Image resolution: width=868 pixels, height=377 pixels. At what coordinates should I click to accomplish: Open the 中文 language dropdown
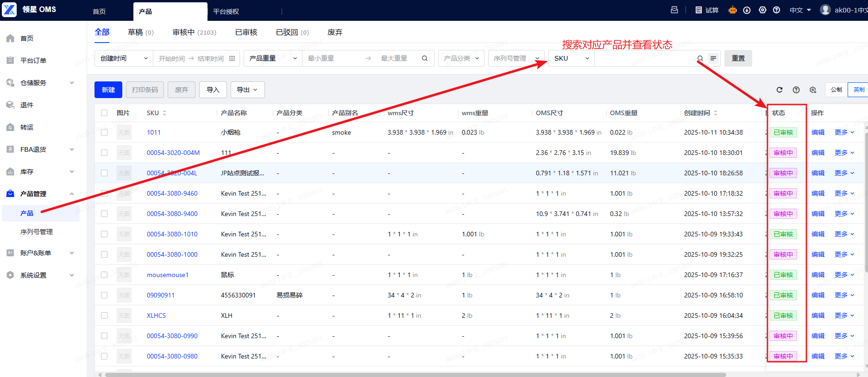800,10
